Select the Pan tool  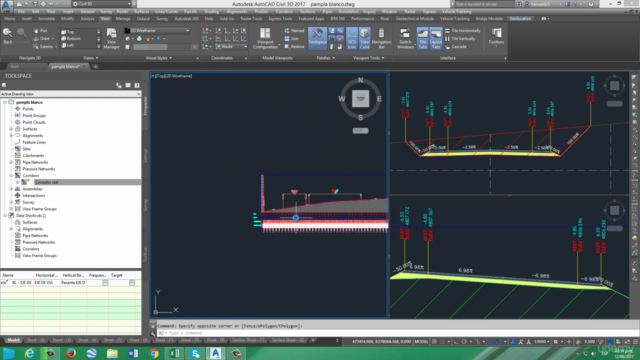[40, 31]
